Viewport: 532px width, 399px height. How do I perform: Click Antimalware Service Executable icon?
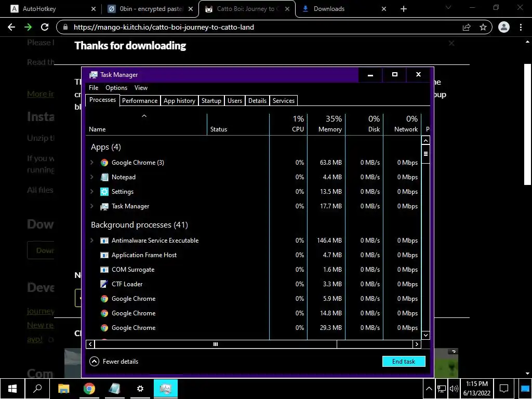click(104, 241)
